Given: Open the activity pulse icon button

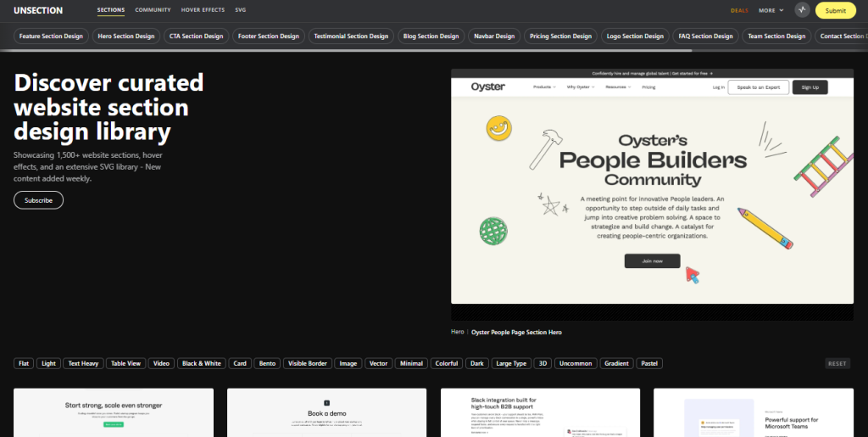Looking at the screenshot, I should [802, 10].
